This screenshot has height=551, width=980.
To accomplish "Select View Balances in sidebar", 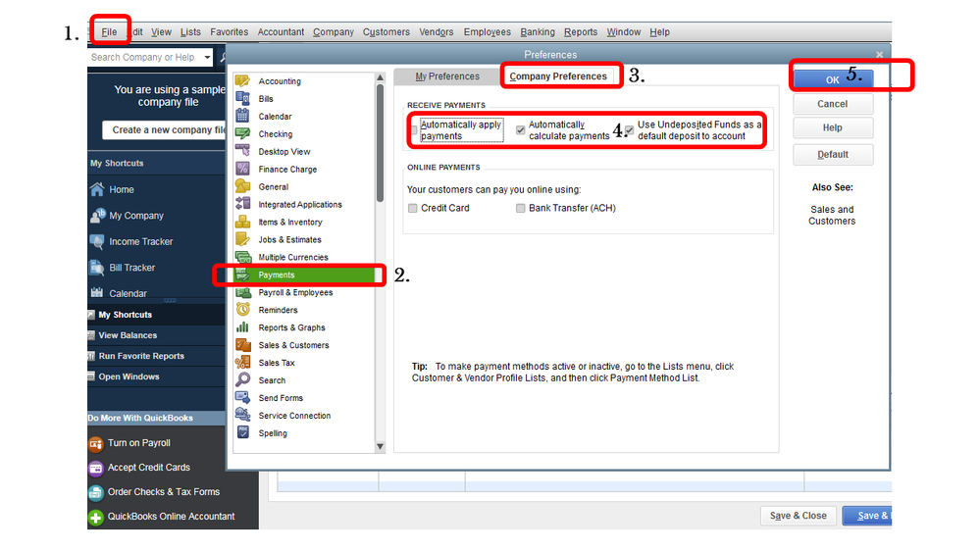I will (x=128, y=335).
